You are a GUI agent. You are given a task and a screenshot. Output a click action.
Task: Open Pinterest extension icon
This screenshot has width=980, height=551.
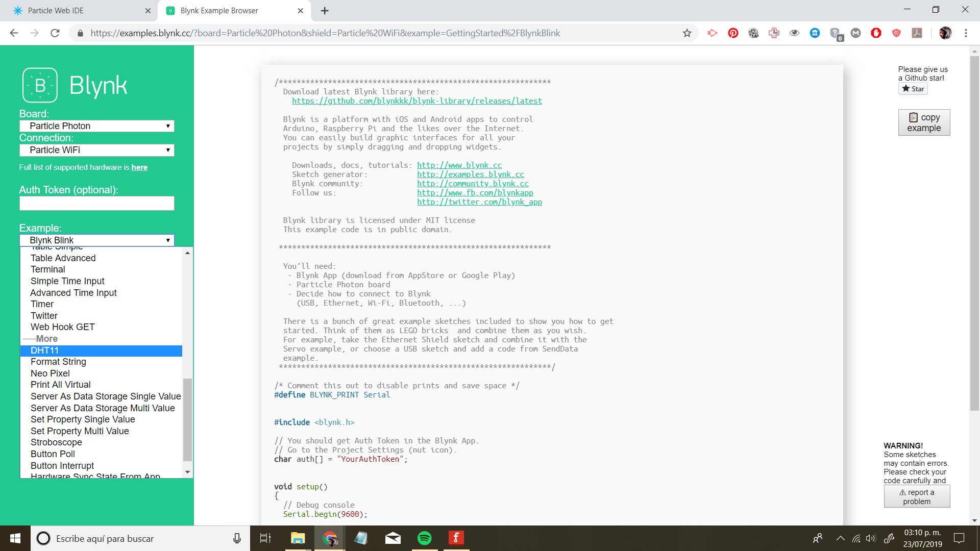point(733,33)
